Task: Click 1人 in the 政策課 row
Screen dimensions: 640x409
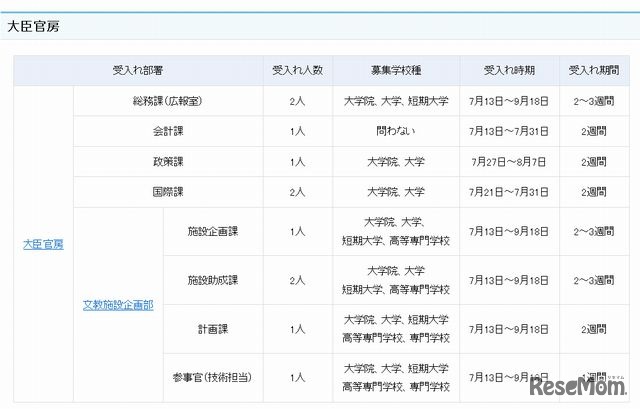Action: point(298,162)
